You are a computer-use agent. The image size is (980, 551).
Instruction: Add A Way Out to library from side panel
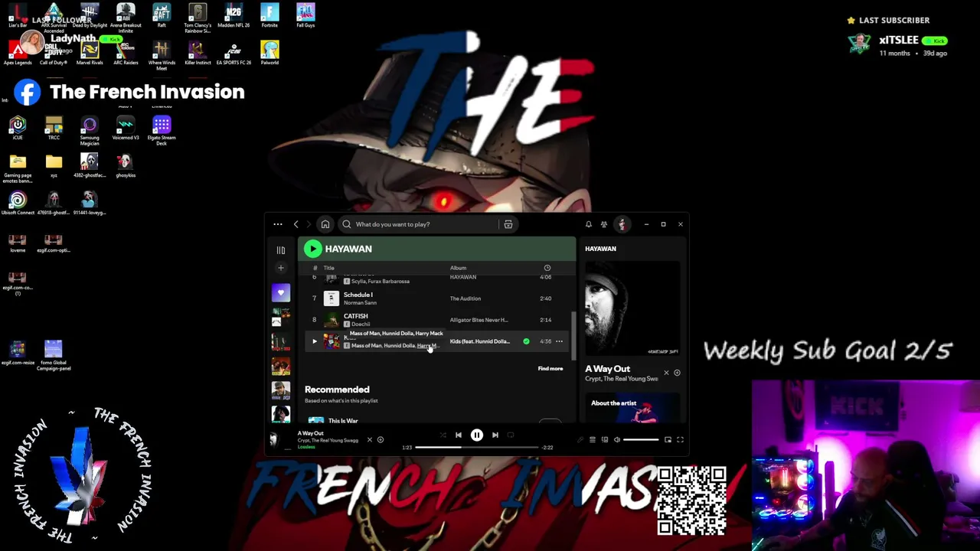pos(677,373)
